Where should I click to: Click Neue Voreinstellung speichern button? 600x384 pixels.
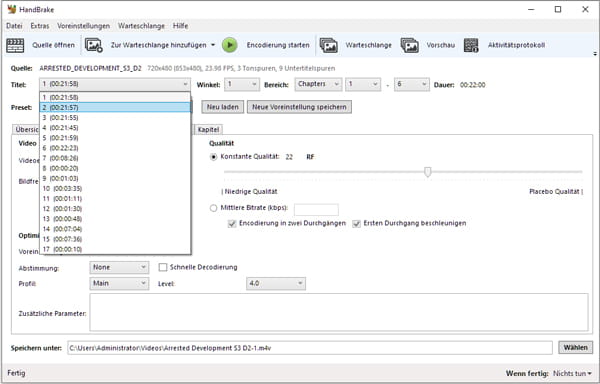pyautogui.click(x=299, y=107)
